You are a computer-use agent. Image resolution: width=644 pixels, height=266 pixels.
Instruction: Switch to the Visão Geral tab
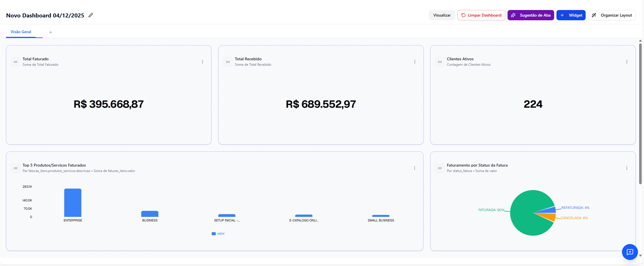coord(21,32)
